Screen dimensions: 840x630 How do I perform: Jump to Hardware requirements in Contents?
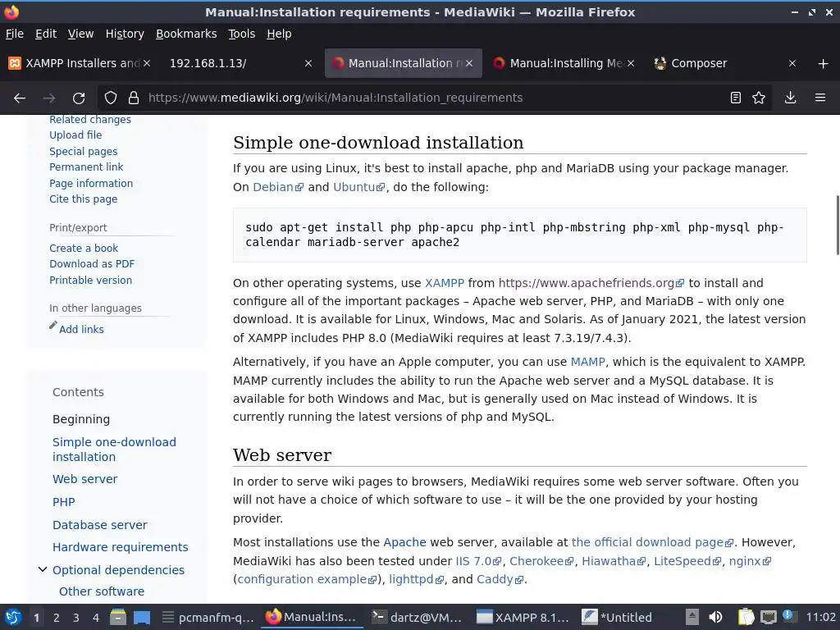[x=120, y=547]
